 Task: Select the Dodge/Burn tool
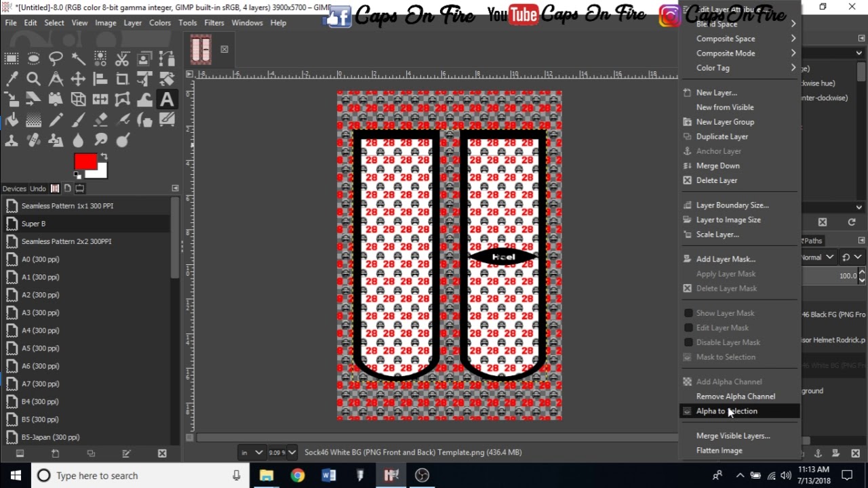123,141
